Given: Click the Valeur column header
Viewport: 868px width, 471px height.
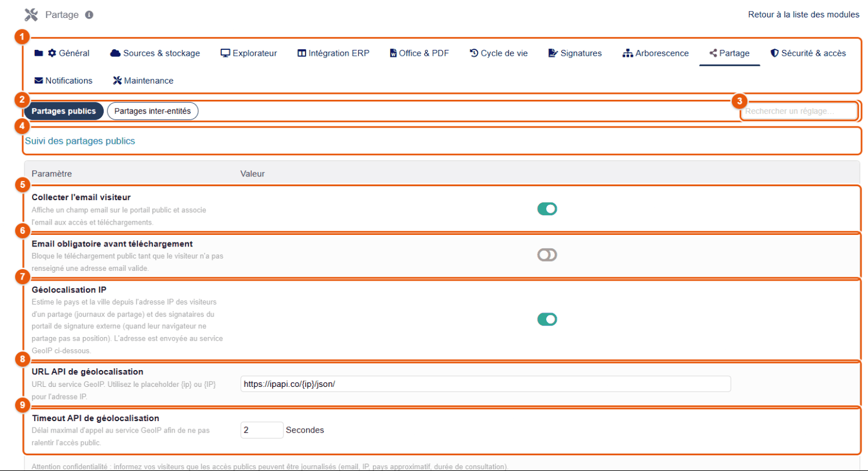Looking at the screenshot, I should 253,173.
